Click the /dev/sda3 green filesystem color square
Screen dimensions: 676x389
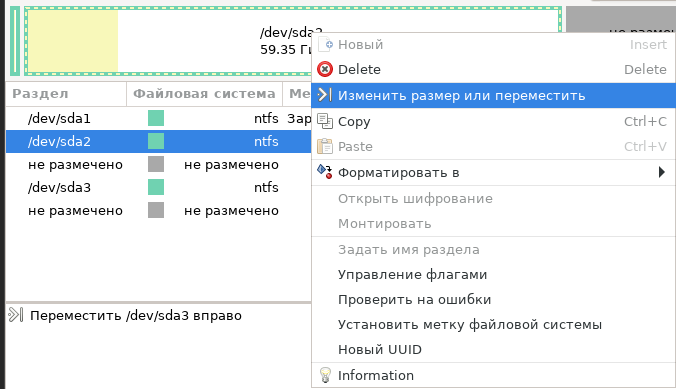click(156, 188)
